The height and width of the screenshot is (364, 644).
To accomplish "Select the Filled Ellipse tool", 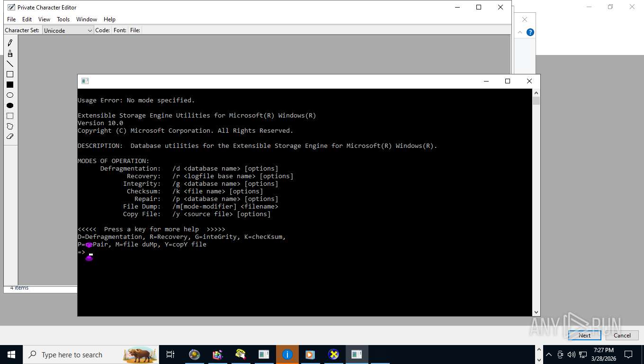I will (10, 105).
